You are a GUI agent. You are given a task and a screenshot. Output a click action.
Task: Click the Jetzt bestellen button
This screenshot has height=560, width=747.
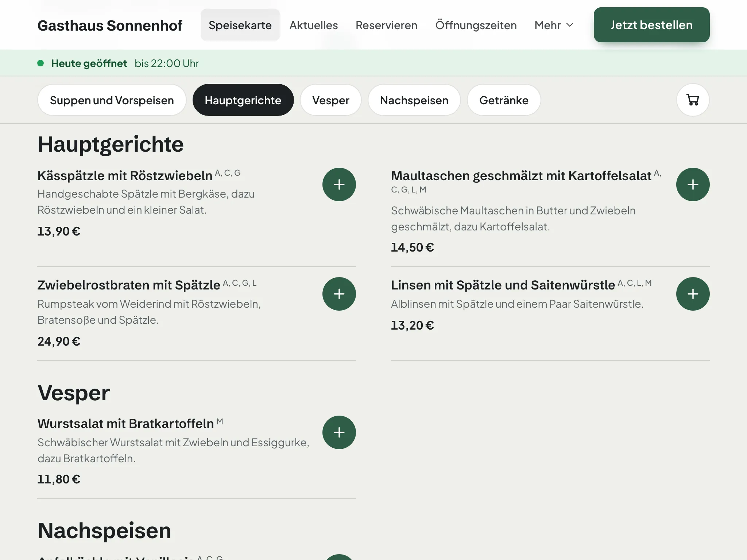(651, 25)
